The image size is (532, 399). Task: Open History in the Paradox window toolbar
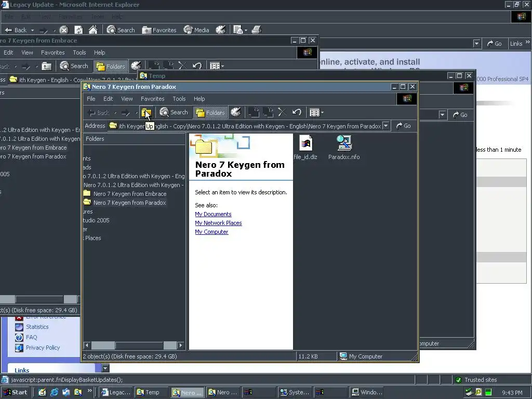[235, 112]
